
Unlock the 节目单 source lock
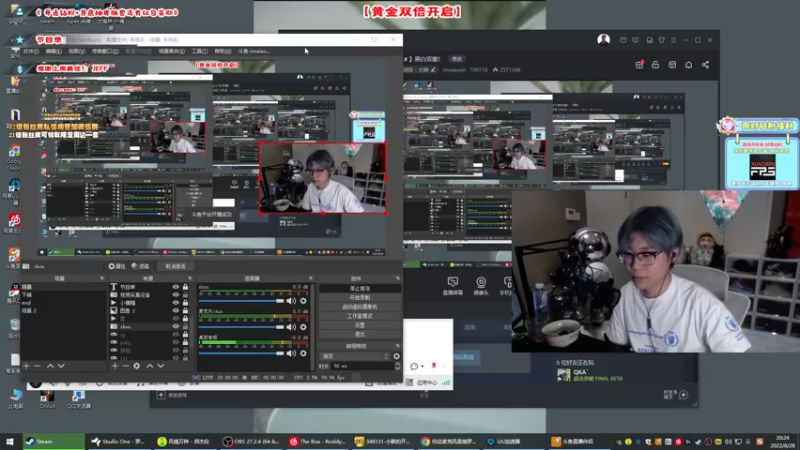coord(185,287)
